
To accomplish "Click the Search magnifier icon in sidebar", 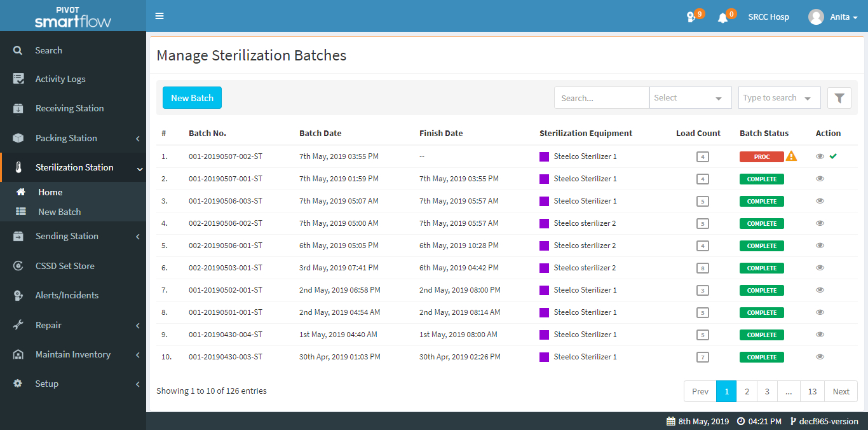I will click(18, 50).
